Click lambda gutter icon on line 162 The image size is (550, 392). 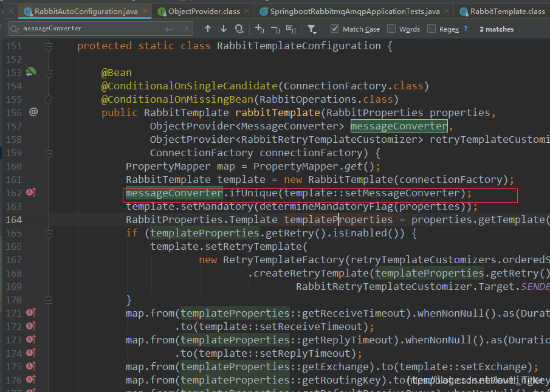coord(31,193)
